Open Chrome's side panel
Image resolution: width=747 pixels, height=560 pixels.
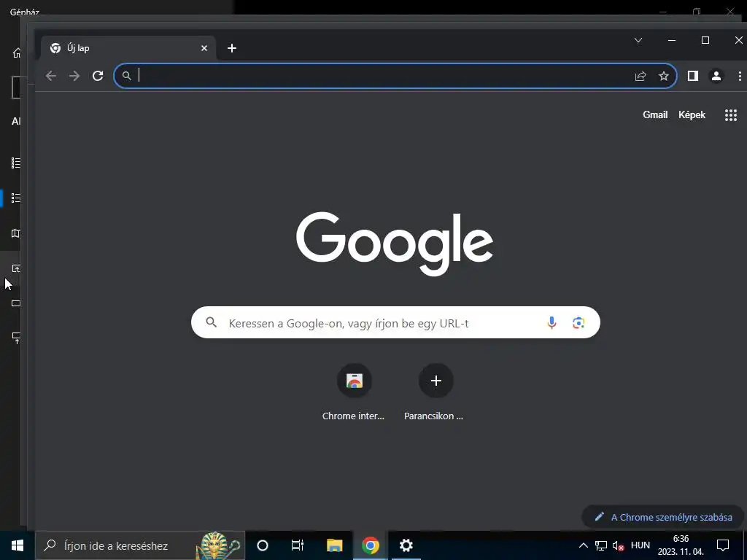(693, 76)
